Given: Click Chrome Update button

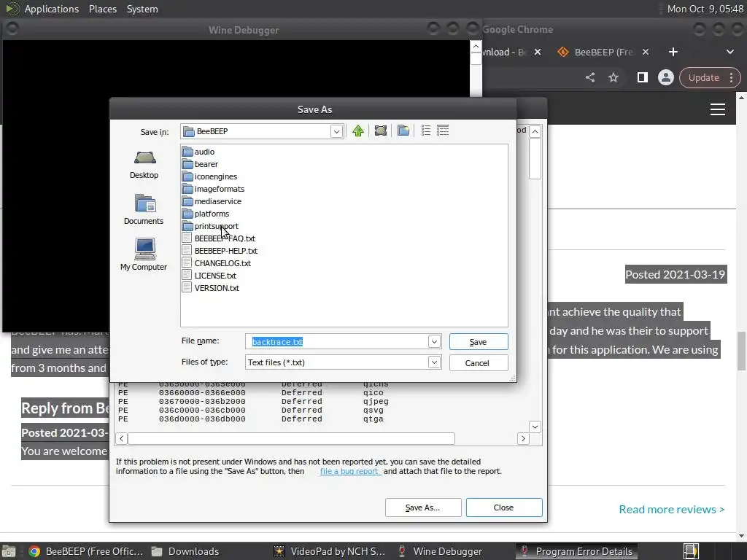Looking at the screenshot, I should (704, 77).
